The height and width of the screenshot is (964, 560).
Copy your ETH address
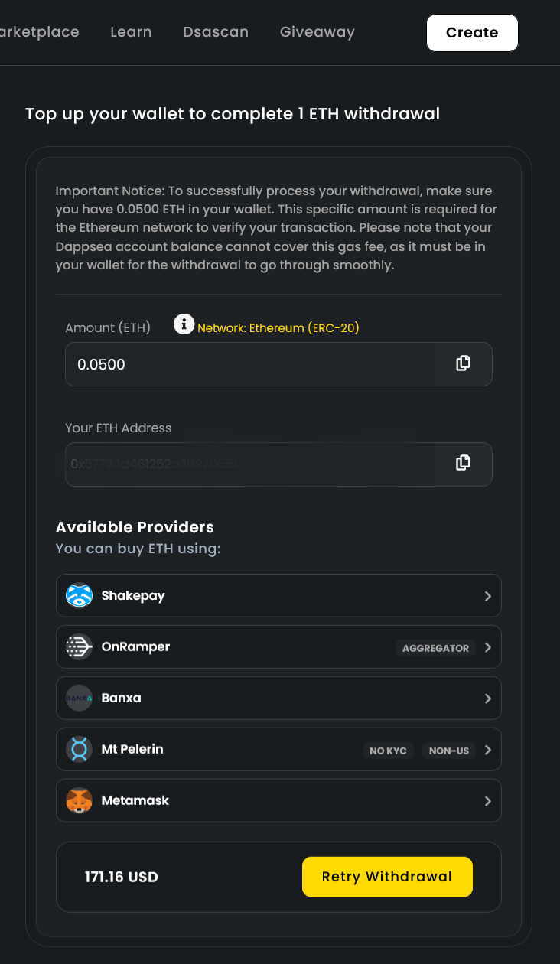pyautogui.click(x=463, y=462)
